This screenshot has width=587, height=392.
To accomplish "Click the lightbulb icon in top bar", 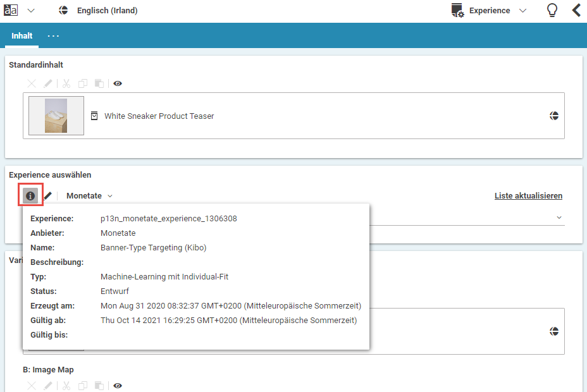I will point(552,11).
